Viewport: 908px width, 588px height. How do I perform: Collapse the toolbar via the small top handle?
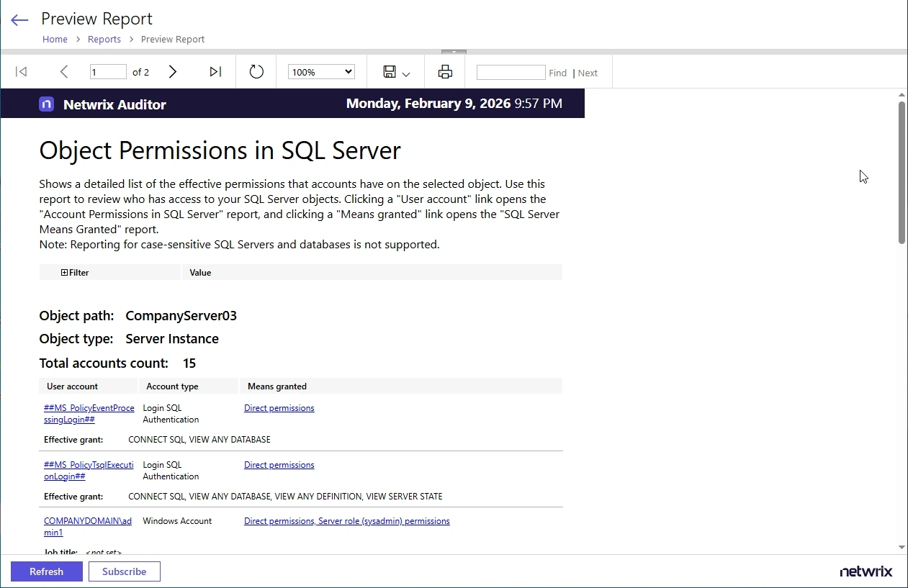[454, 52]
